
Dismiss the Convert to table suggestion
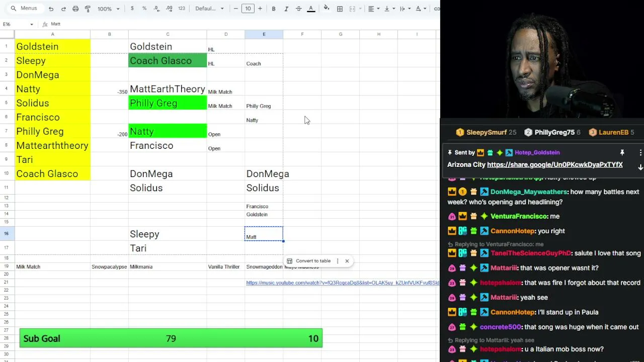[347, 261]
